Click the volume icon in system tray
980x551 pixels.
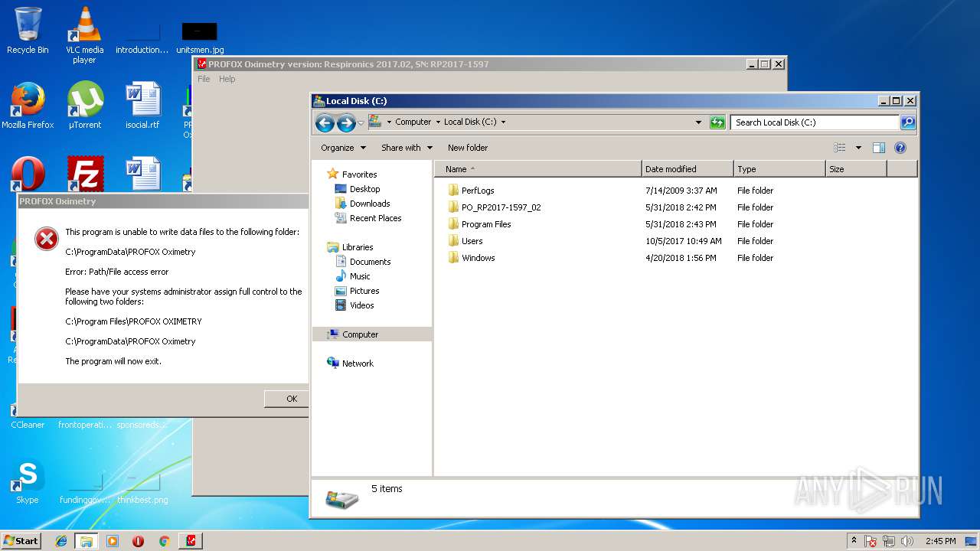tap(907, 541)
